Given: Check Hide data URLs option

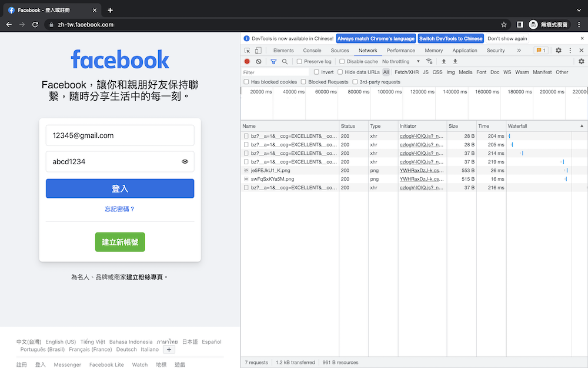Looking at the screenshot, I should pos(340,72).
